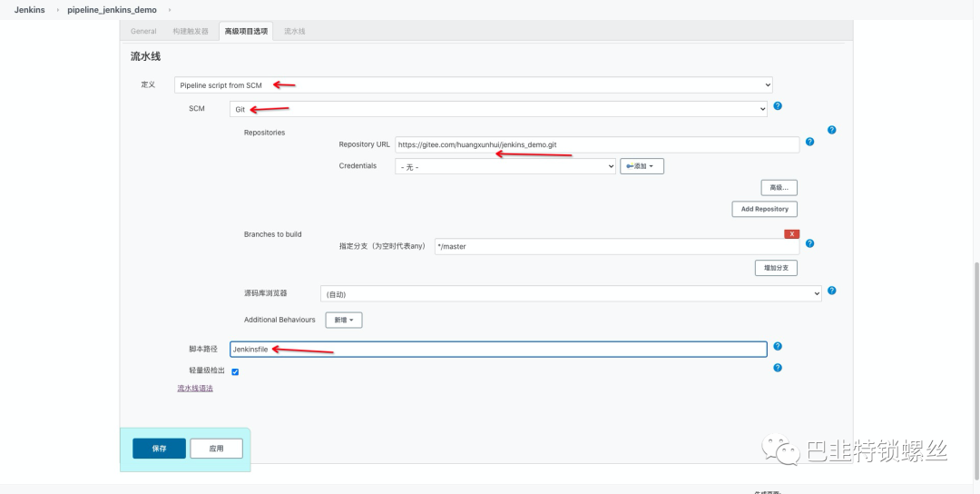Click the 流水线 section heading
Viewport: 980px width, 494px height.
(x=145, y=56)
